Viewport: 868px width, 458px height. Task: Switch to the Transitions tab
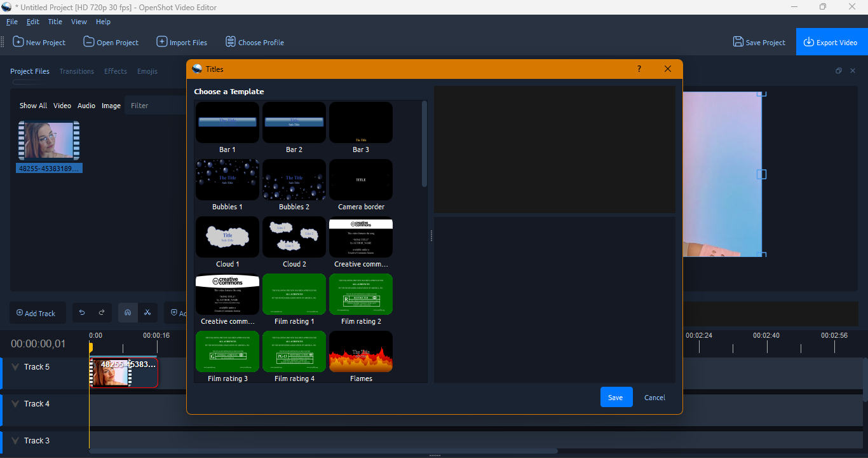click(x=77, y=71)
